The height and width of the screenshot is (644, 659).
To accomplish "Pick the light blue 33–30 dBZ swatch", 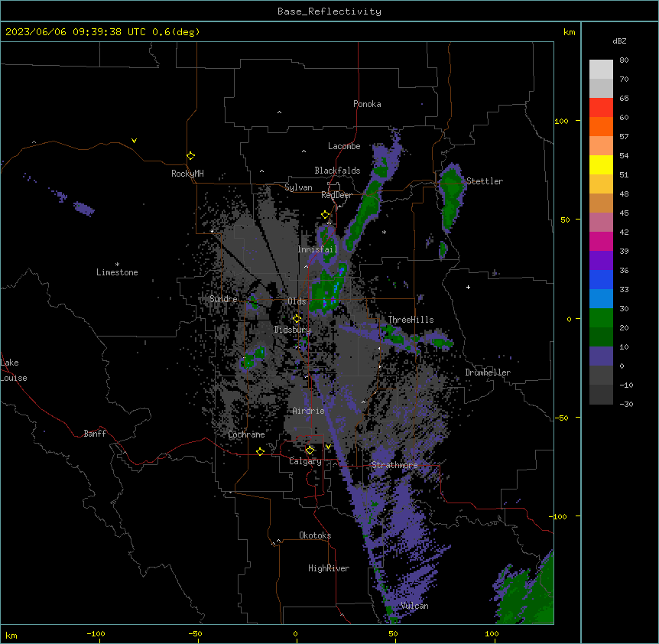I will (x=601, y=299).
